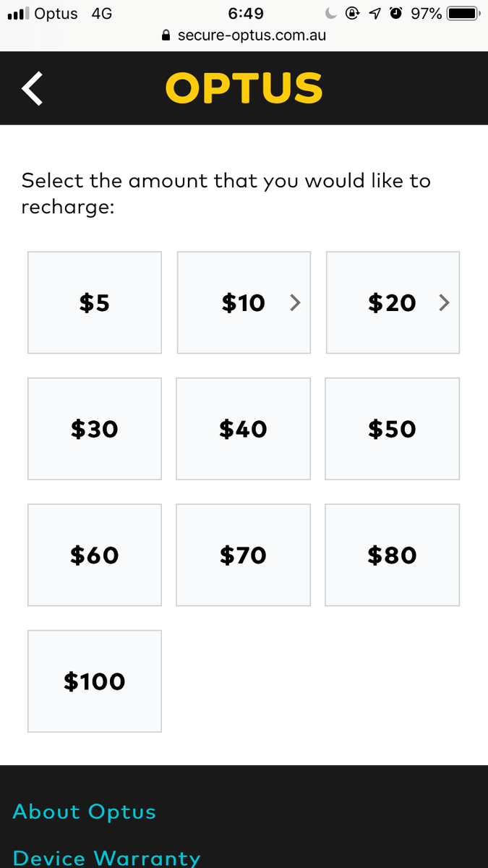Viewport: 488px width, 868px height.
Task: Expand the $20 option chevron
Action: point(444,303)
